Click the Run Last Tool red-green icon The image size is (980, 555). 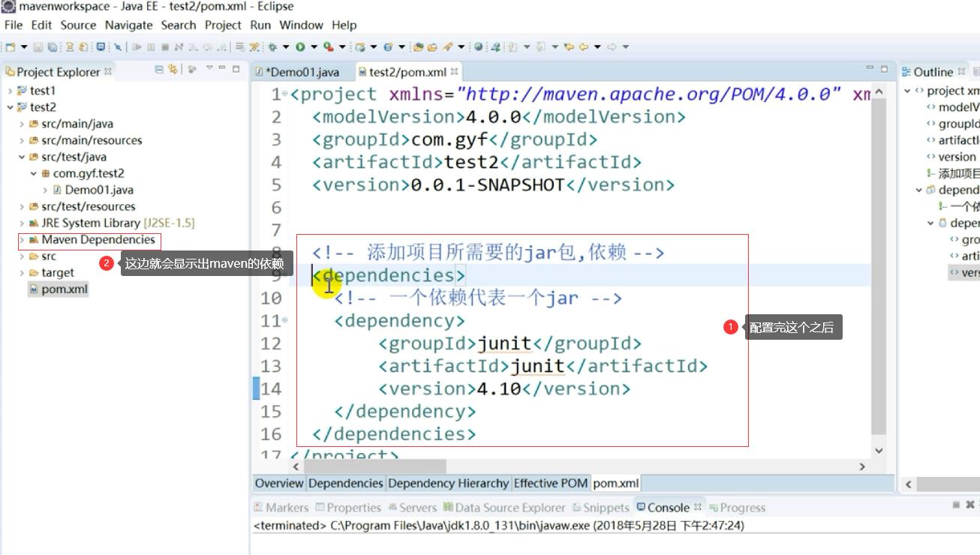(x=329, y=46)
